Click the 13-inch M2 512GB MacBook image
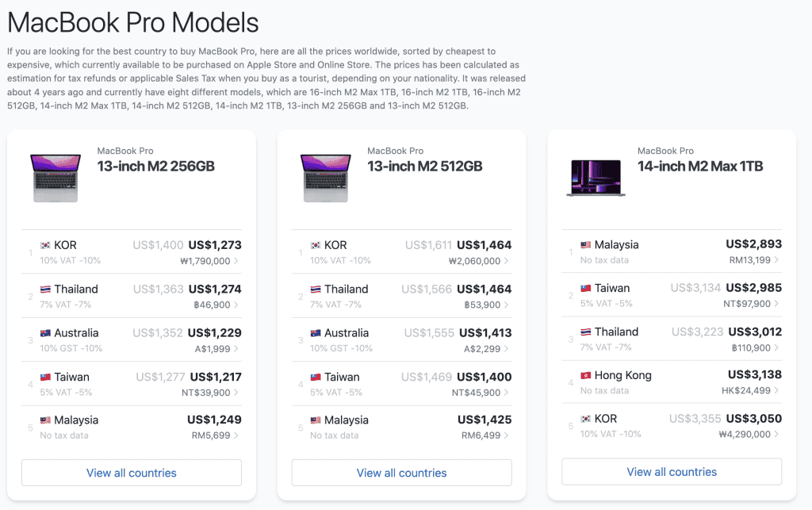 (x=326, y=177)
